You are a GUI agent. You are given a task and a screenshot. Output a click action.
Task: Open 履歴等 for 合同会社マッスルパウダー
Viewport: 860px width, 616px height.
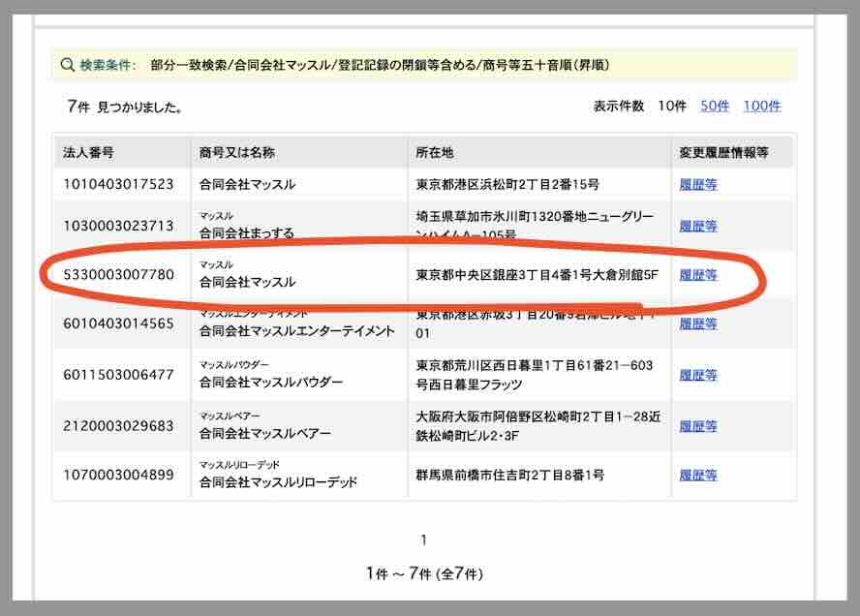pos(698,375)
